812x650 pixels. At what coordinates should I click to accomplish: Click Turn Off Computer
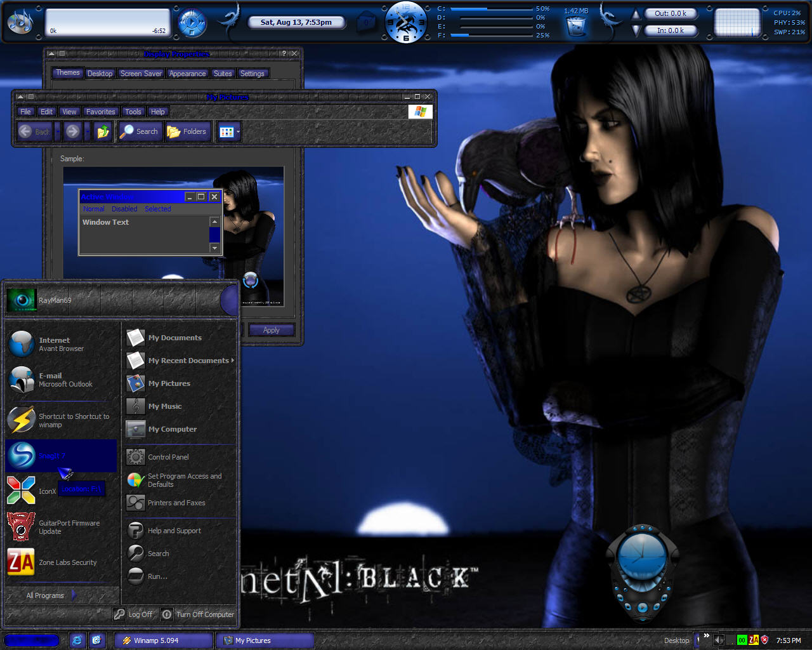pos(199,614)
